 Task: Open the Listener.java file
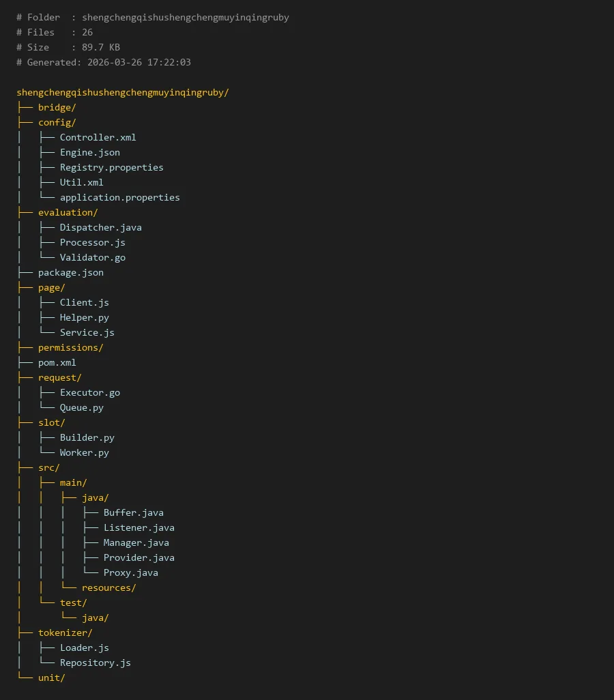coord(138,527)
